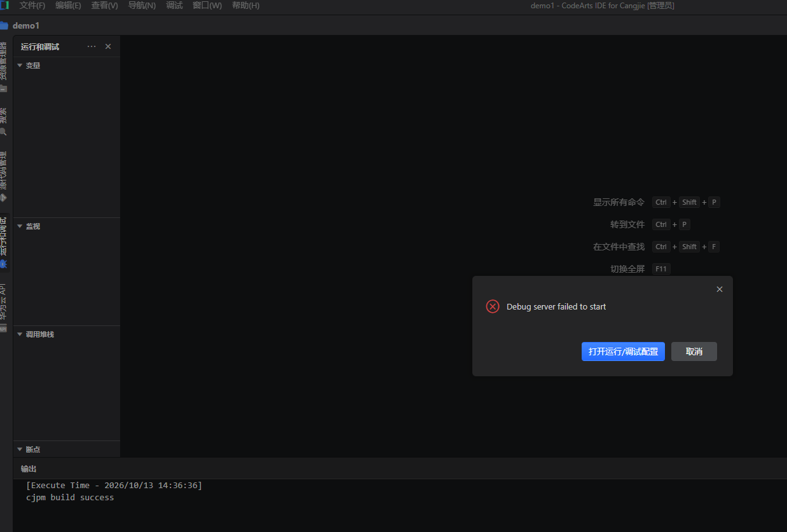This screenshot has height=532, width=787.
Task: Open the 调试 menu
Action: click(174, 6)
